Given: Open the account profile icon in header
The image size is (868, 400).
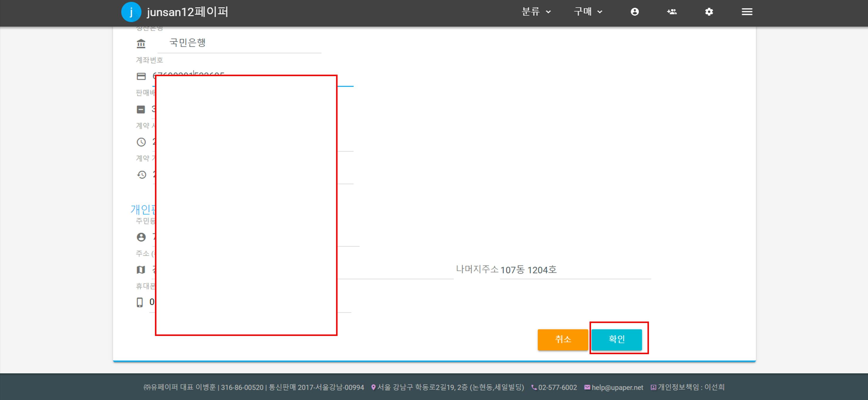Looking at the screenshot, I should (635, 12).
